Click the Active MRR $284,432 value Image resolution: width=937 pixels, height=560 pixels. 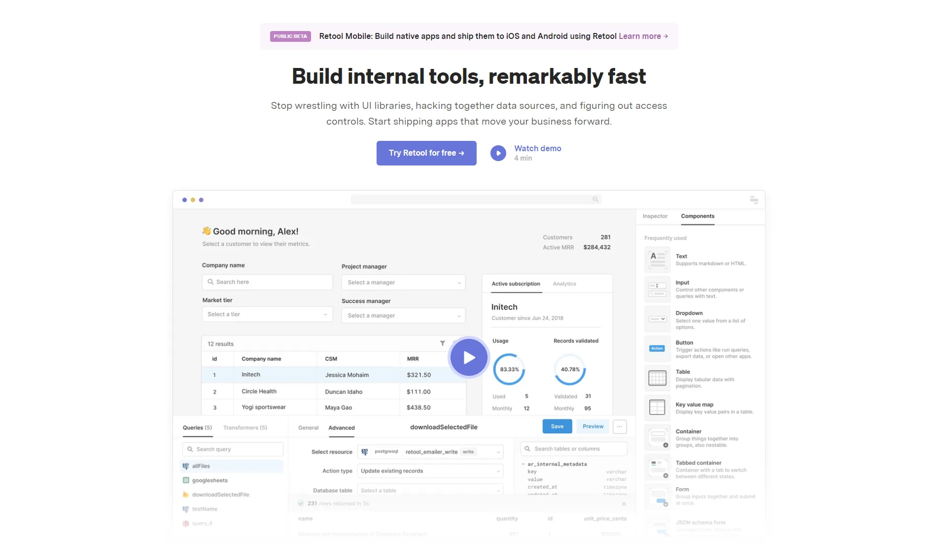pos(597,247)
